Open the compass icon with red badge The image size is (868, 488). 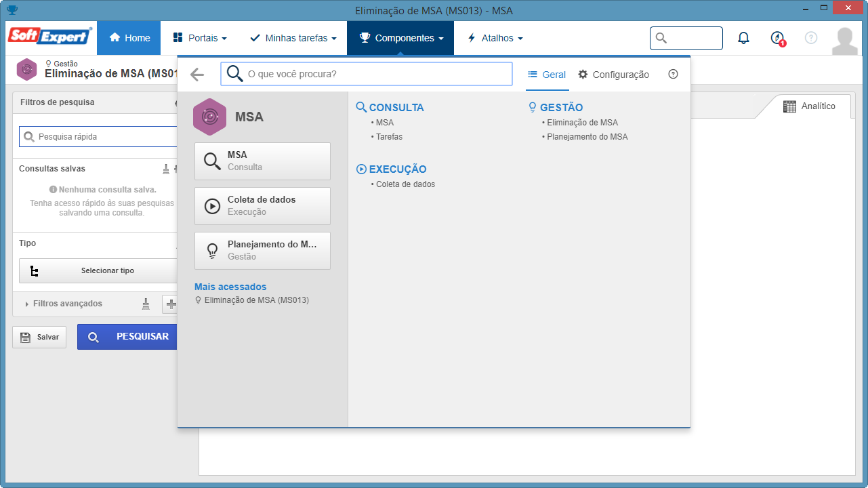click(x=778, y=39)
